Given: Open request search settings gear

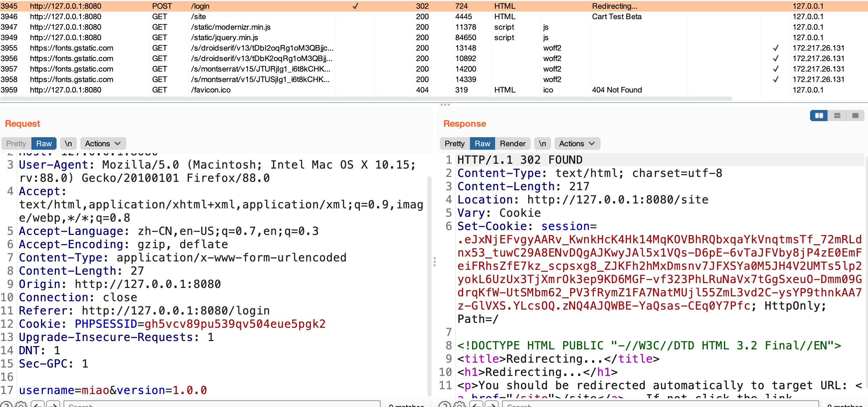Looking at the screenshot, I should 21,405.
